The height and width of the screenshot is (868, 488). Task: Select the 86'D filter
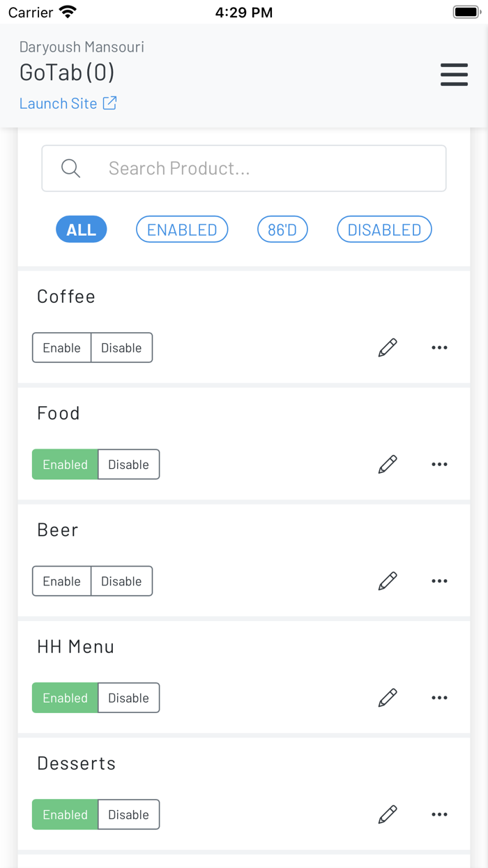coord(282,229)
